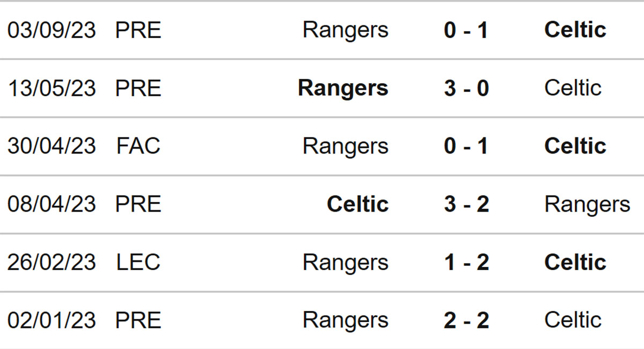Click the LEC competition label

pos(138,263)
